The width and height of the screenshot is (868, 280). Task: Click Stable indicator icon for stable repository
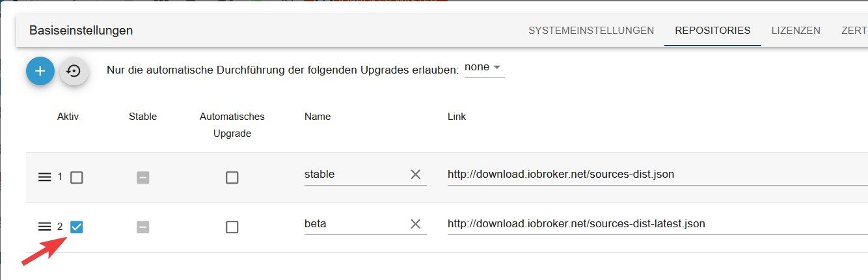point(143,177)
